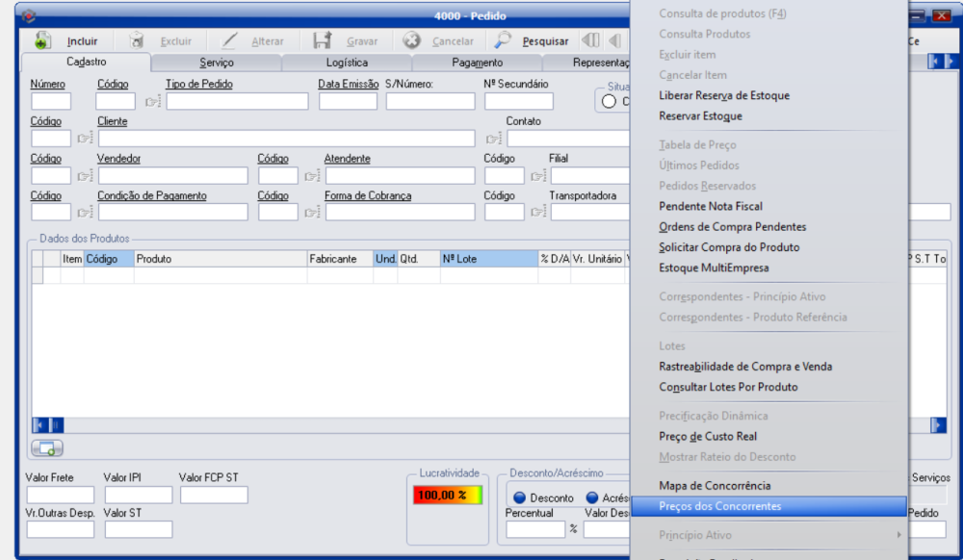The width and height of the screenshot is (963, 560).
Task: Select the Desconto radio button
Action: (519, 497)
